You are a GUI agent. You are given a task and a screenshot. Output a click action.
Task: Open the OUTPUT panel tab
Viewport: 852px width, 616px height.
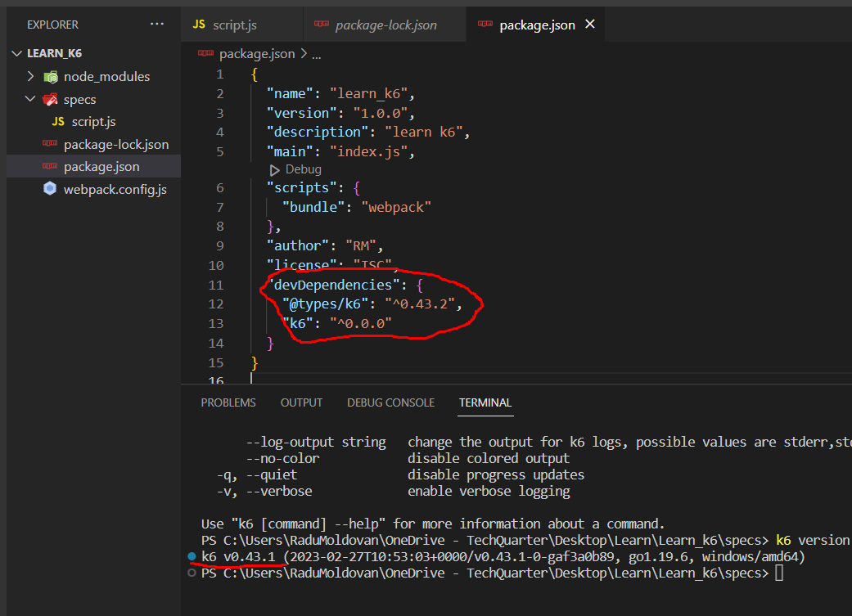301,402
